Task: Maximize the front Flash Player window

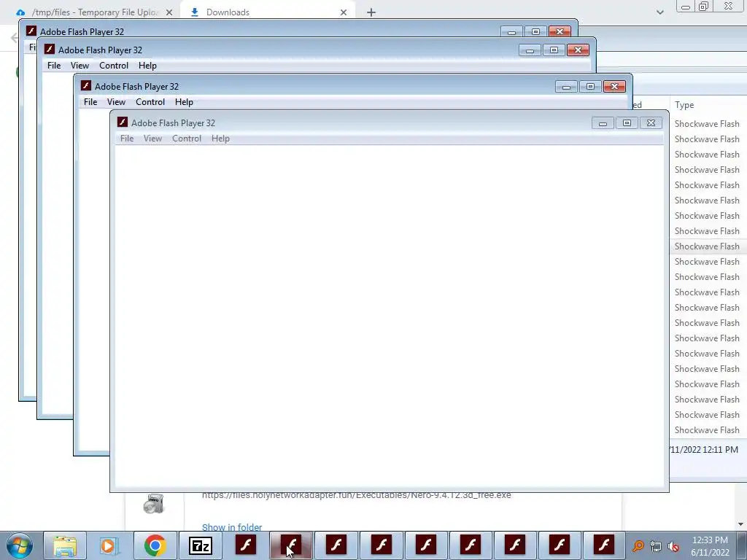Action: click(627, 122)
